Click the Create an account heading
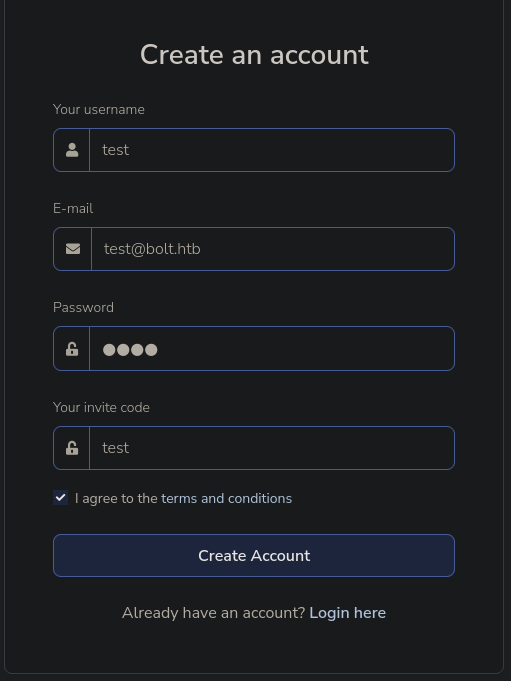 pyautogui.click(x=254, y=55)
